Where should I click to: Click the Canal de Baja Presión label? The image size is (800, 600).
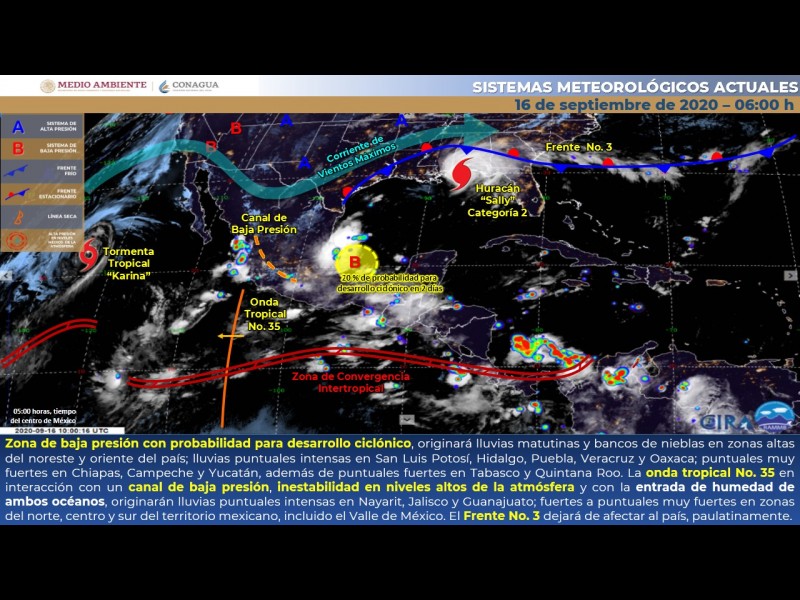[x=264, y=223]
